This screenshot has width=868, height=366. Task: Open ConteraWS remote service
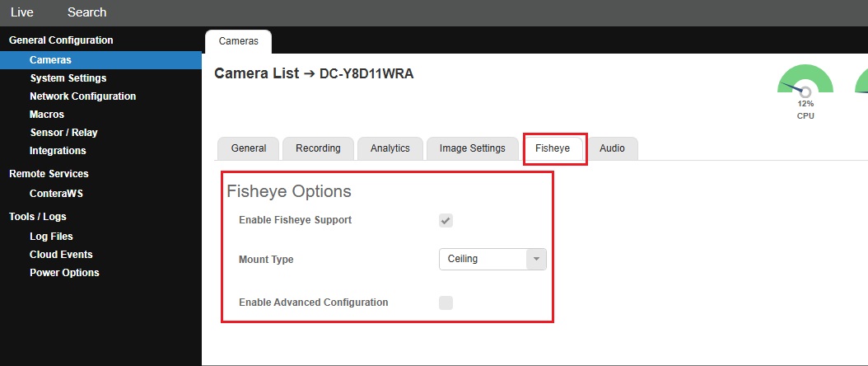[57, 194]
